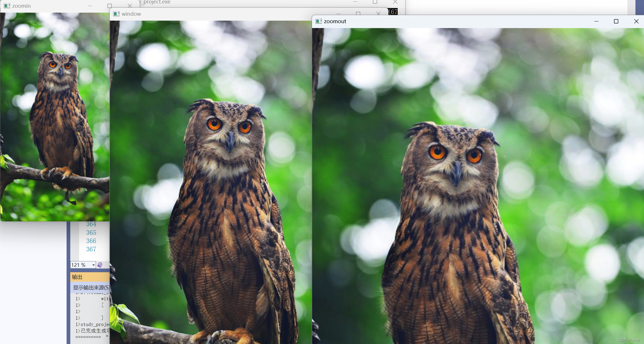Close the zoomin image window
Image resolution: width=644 pixels, height=344 pixels.
pos(130,6)
